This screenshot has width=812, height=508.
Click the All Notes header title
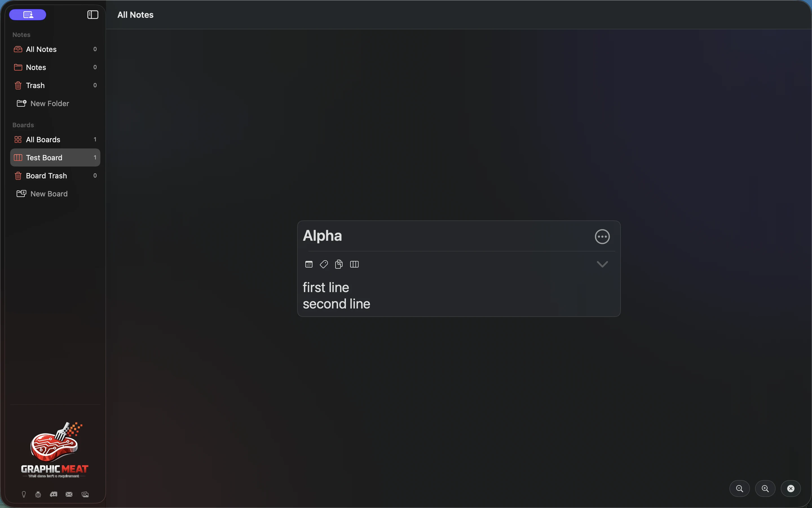pyautogui.click(x=136, y=15)
